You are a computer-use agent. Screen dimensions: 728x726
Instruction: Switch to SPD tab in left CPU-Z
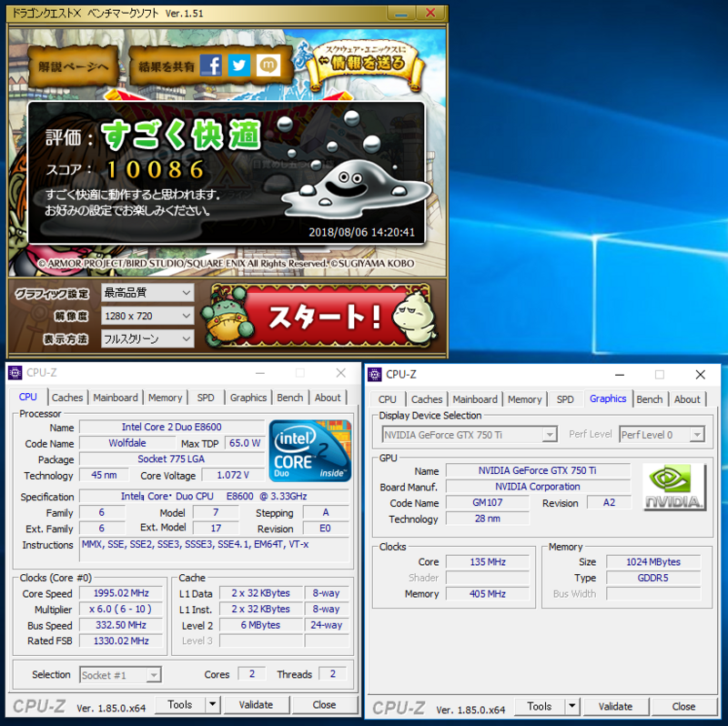pyautogui.click(x=206, y=398)
